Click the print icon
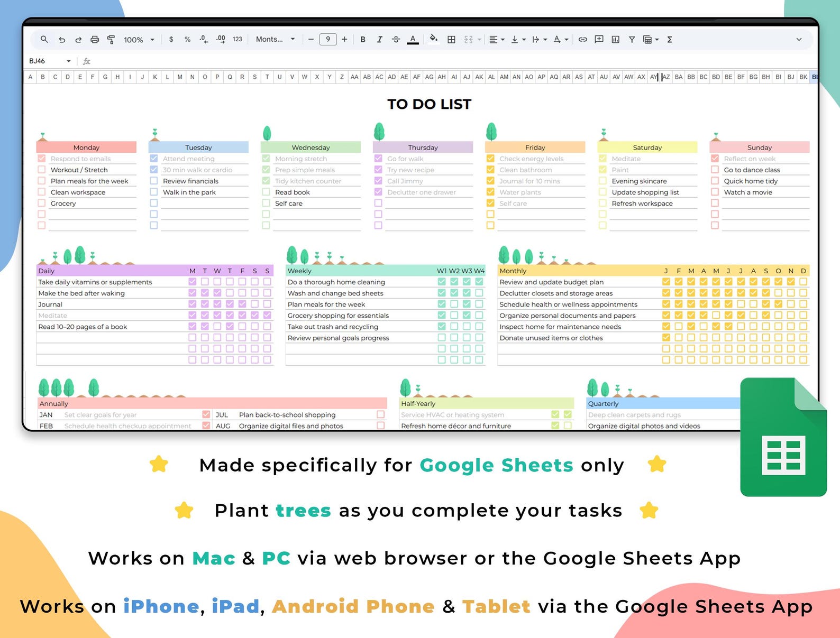 95,40
